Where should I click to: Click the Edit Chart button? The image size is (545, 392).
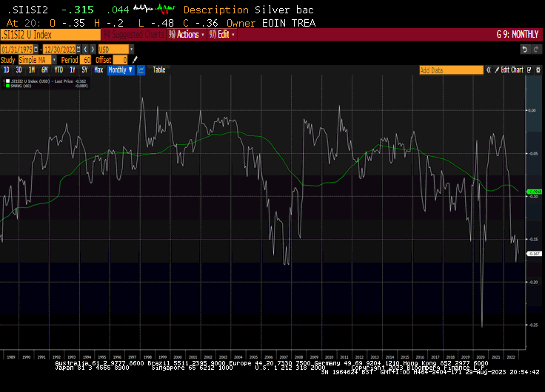pos(511,70)
